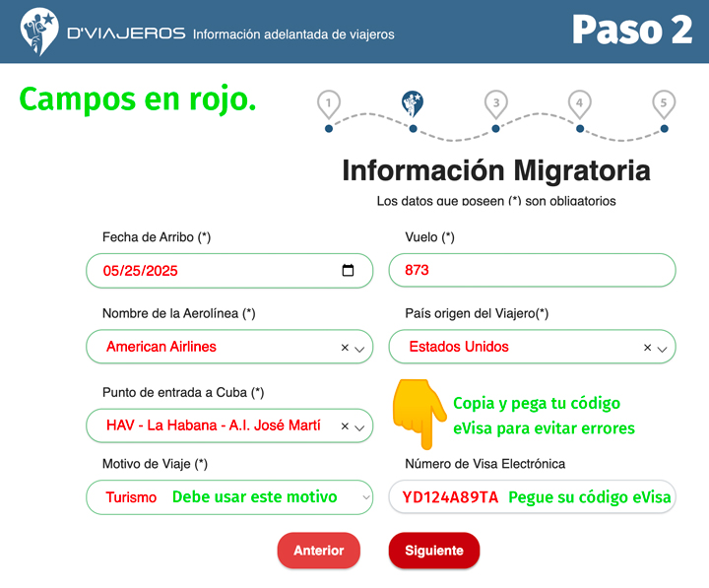The image size is (709, 588).
Task: Click the D'VIAJEROS title text
Action: 126,33
